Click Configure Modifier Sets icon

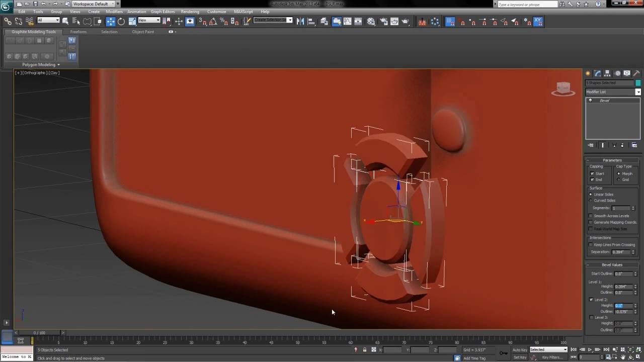[x=634, y=145]
